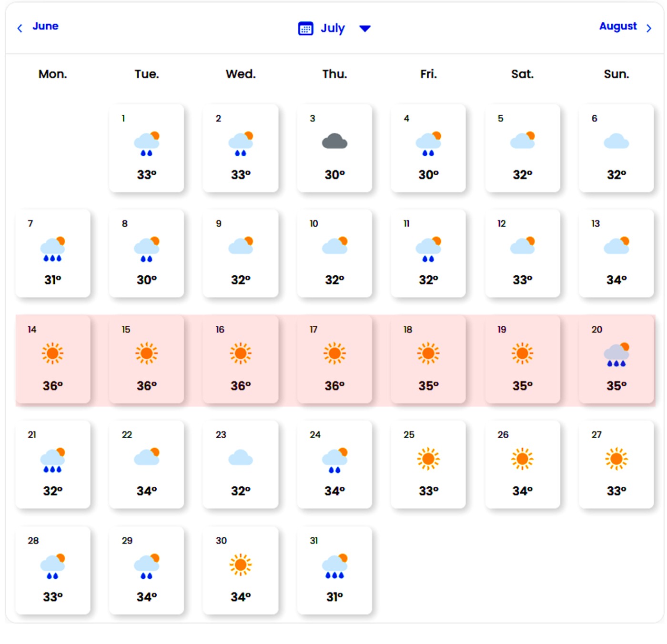Click the left chevron before June
Screen dimensions: 667x644
(20, 29)
